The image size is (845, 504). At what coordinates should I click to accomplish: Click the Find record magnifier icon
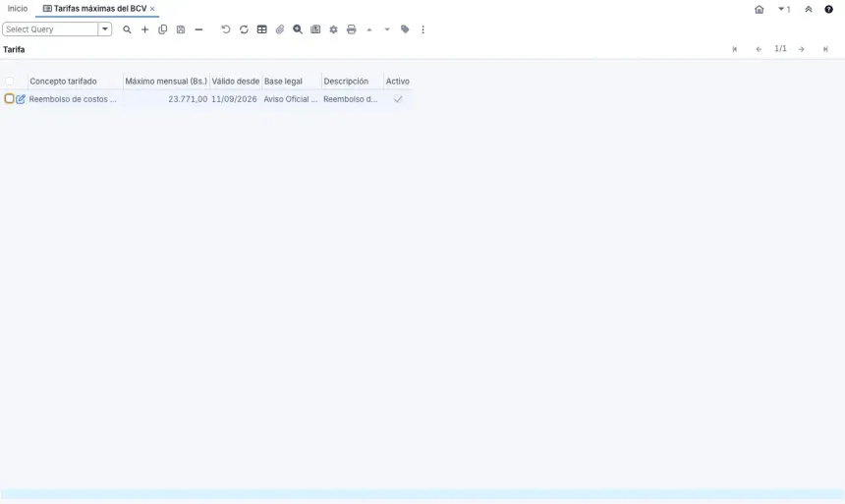tap(127, 29)
